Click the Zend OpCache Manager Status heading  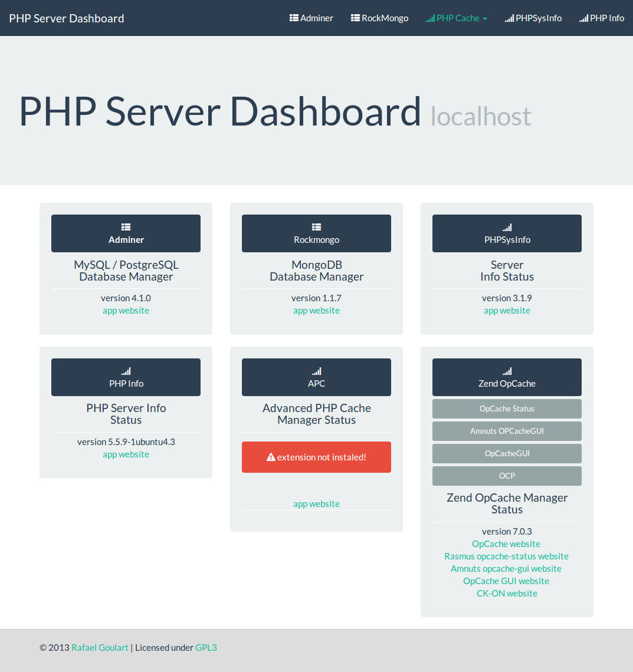[x=507, y=503]
